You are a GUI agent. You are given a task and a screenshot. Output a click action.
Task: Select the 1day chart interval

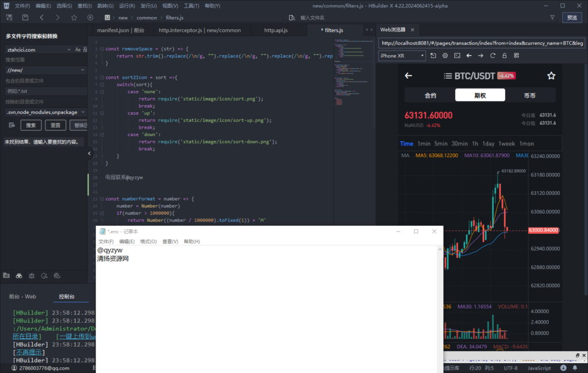click(x=488, y=144)
